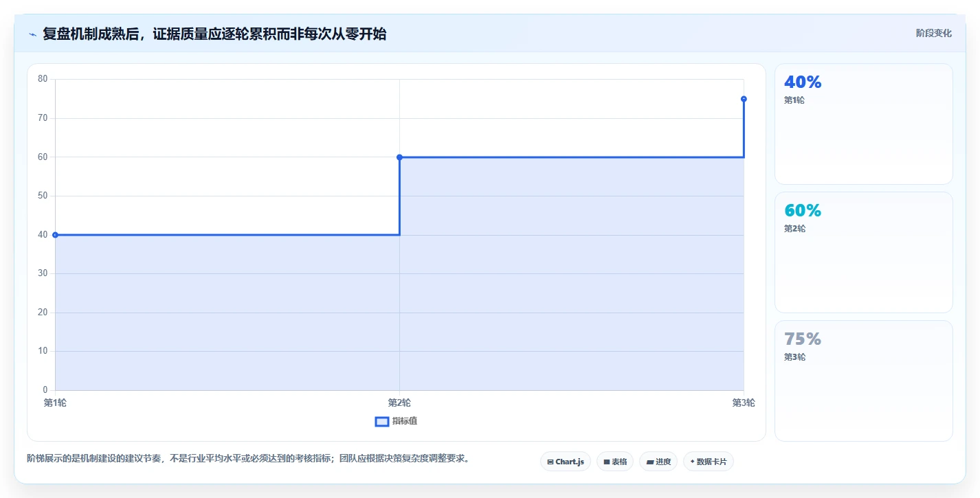This screenshot has width=980, height=498.
Task: Click the data point at 第3轮 value 75
Action: point(744,99)
